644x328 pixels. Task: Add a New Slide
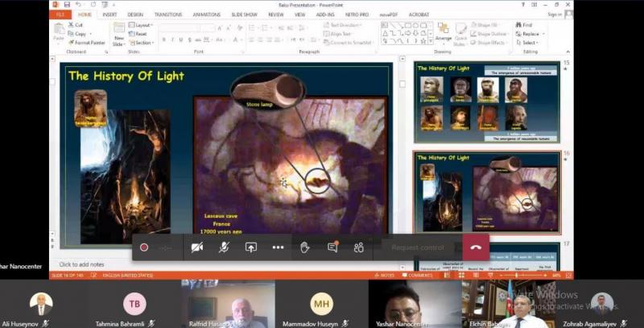118,34
